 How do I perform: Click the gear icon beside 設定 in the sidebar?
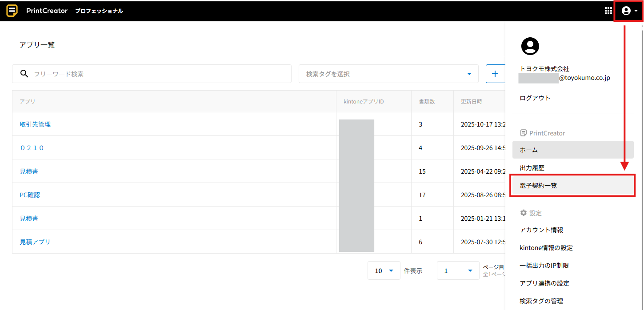click(x=524, y=213)
